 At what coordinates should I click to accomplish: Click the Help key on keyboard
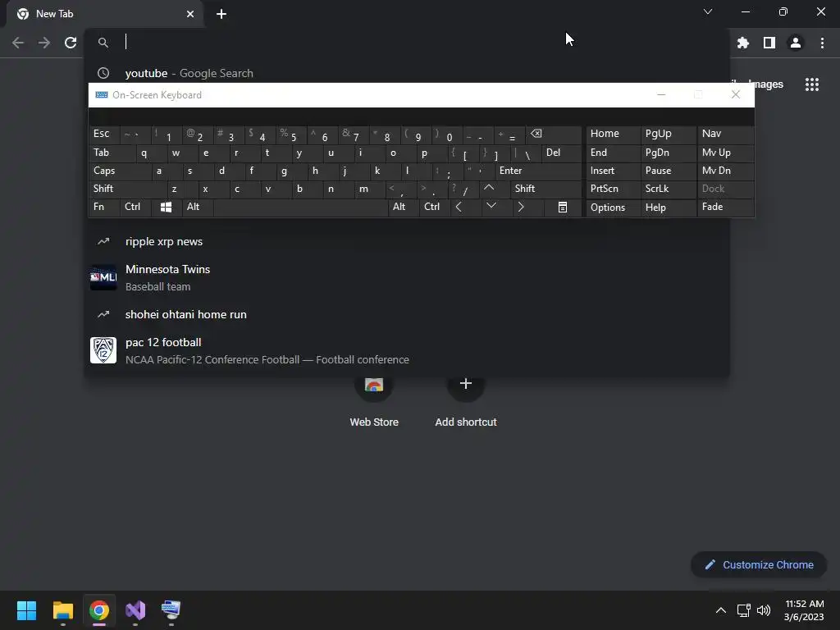[668, 208]
